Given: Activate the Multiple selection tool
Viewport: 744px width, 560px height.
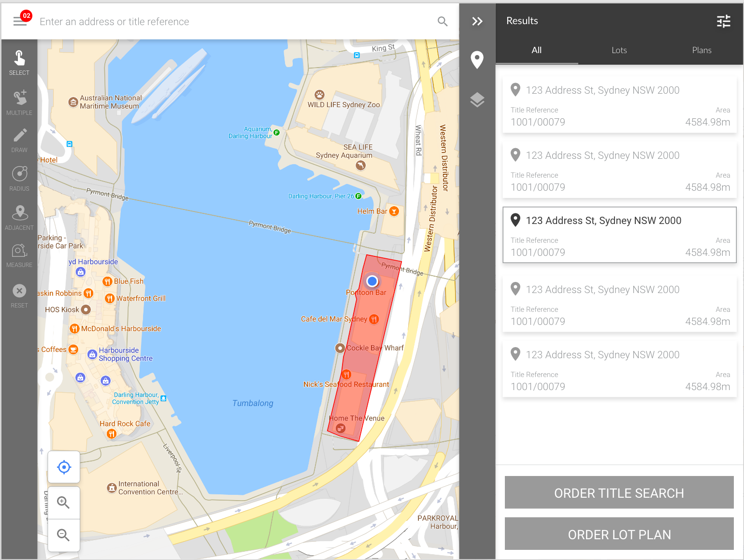Looking at the screenshot, I should click(19, 102).
